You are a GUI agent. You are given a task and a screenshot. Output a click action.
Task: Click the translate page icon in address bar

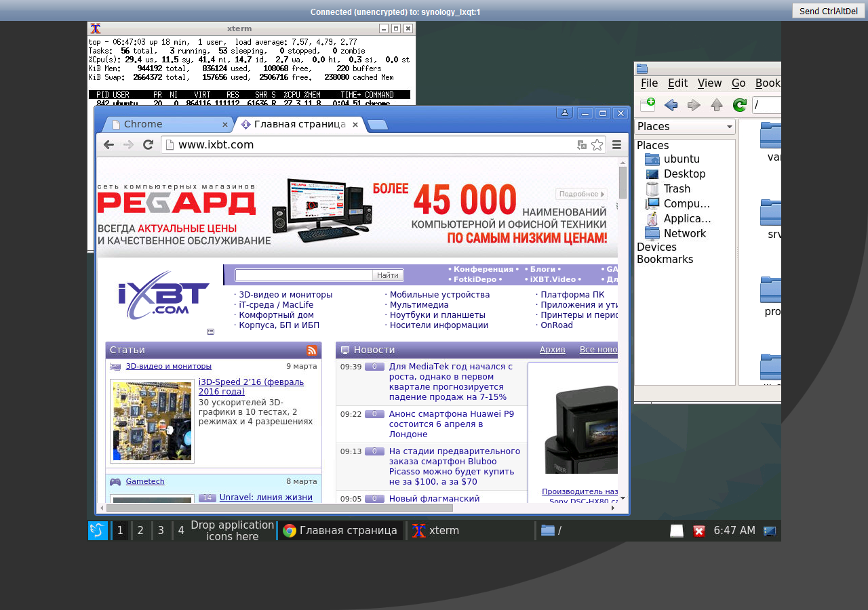[582, 144]
